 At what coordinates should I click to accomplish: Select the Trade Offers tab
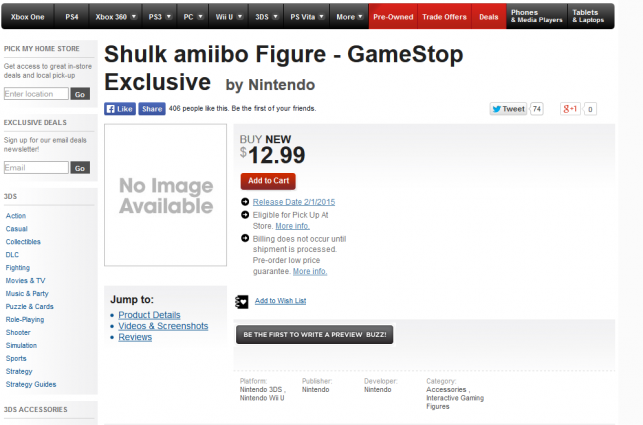444,17
